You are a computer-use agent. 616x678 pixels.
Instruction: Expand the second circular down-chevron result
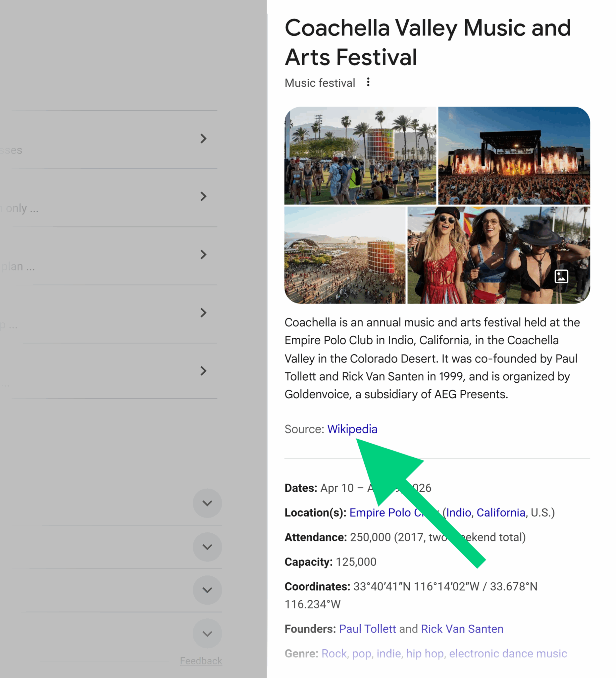point(207,547)
